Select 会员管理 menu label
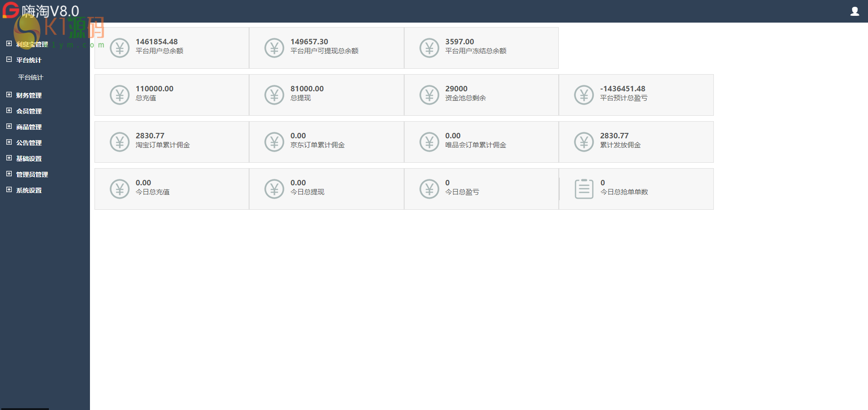868x410 pixels. click(x=29, y=111)
